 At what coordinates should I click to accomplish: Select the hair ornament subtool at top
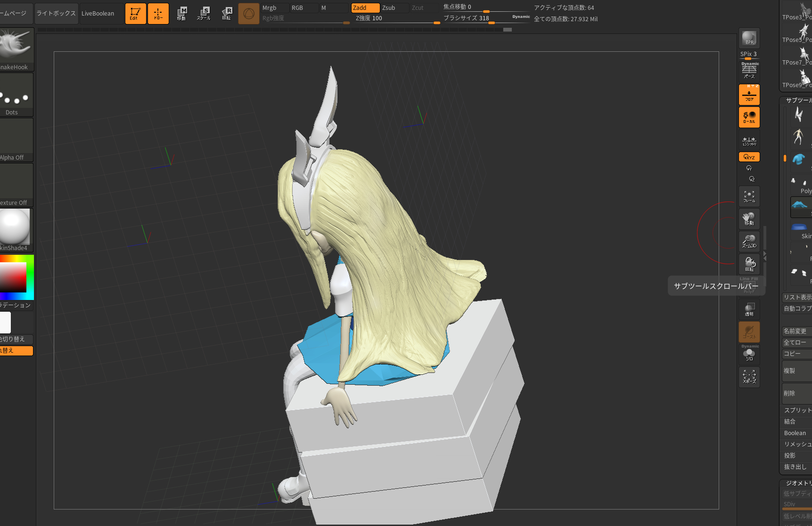(x=799, y=114)
